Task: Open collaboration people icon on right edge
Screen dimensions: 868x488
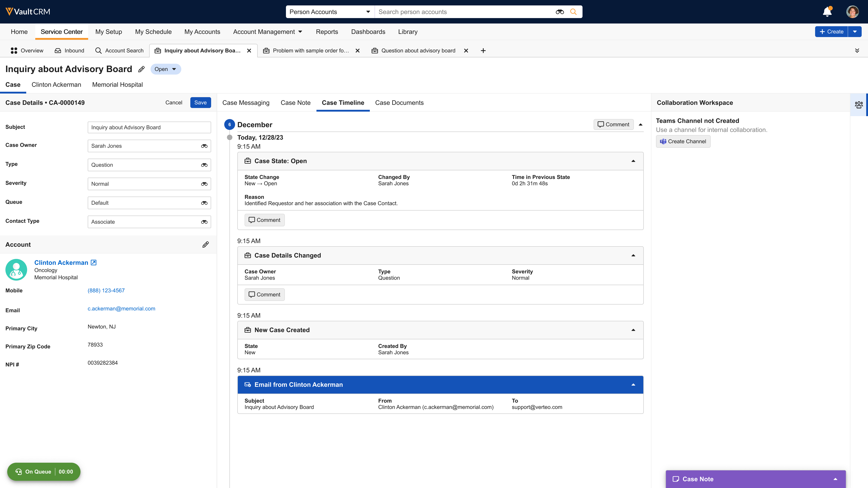Action: (859, 105)
